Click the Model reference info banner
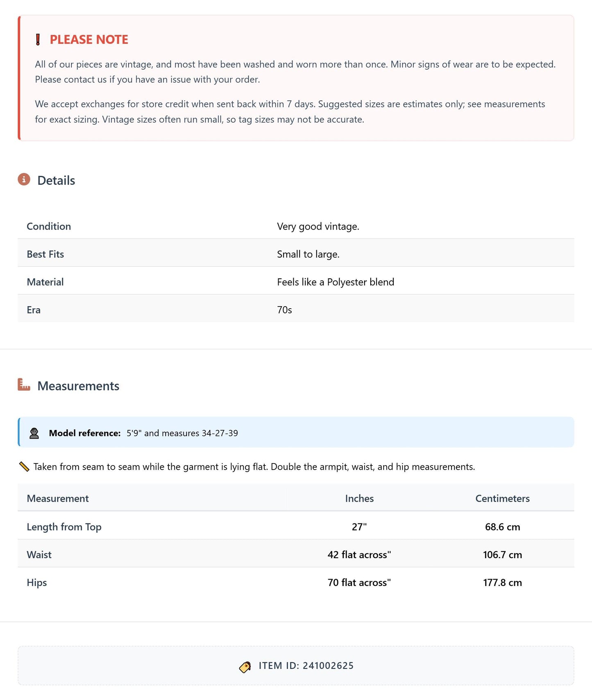This screenshot has width=592, height=700. (x=296, y=432)
